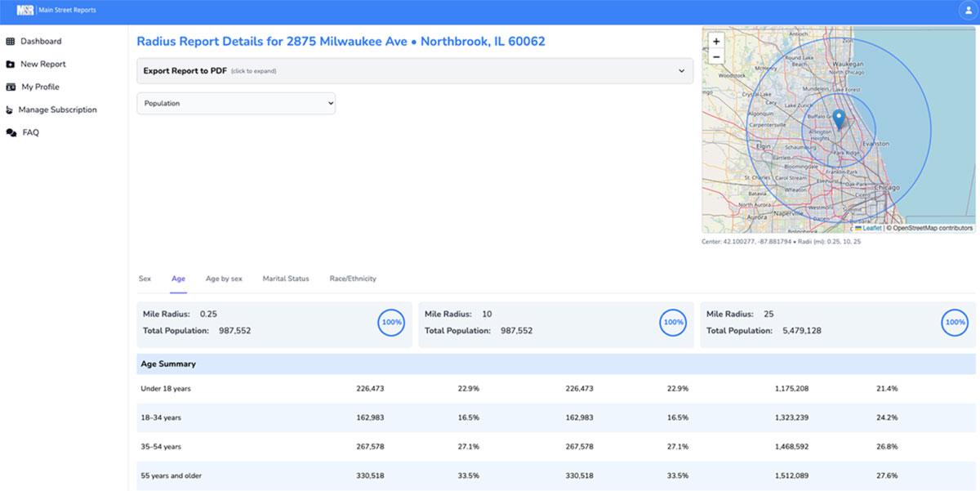Click the location pin marker on the map
This screenshot has height=491, width=980.
(x=838, y=117)
